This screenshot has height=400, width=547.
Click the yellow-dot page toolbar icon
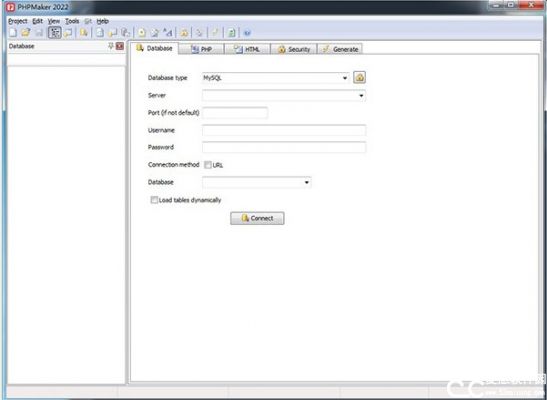click(142, 33)
